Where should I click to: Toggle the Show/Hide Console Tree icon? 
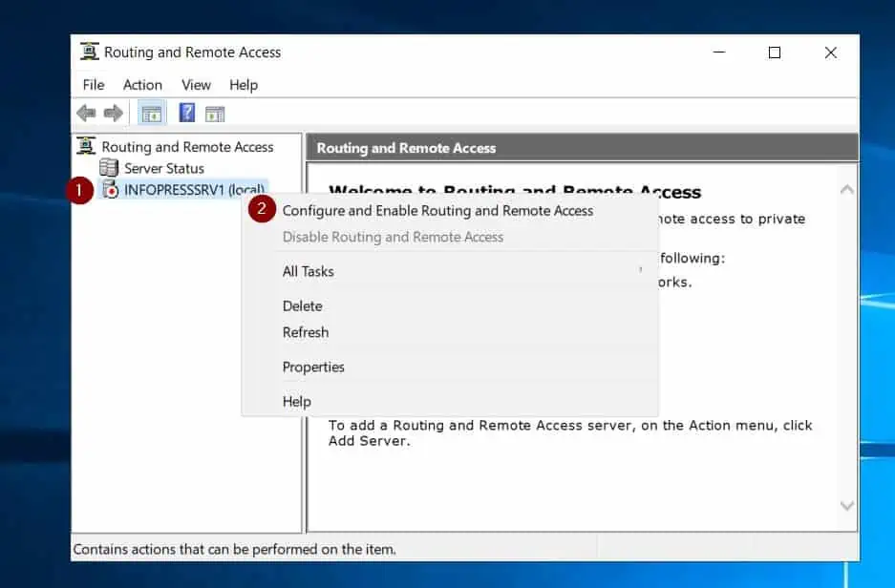(151, 114)
